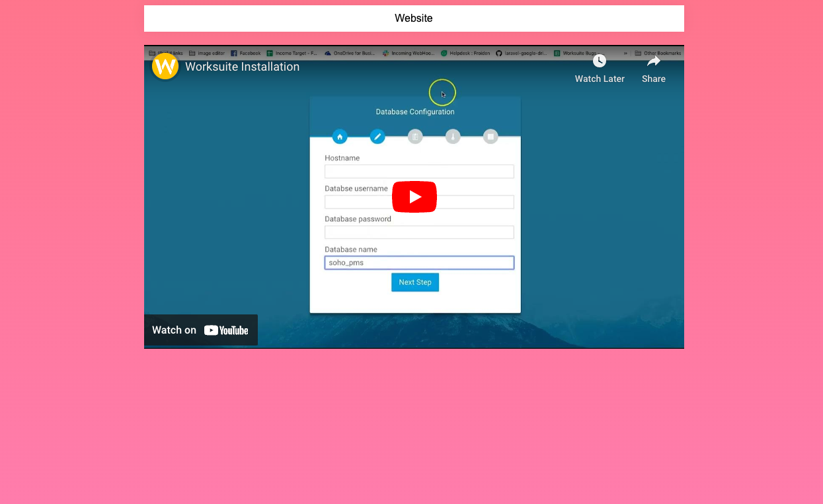Focus the Hostname input field

pos(419,172)
